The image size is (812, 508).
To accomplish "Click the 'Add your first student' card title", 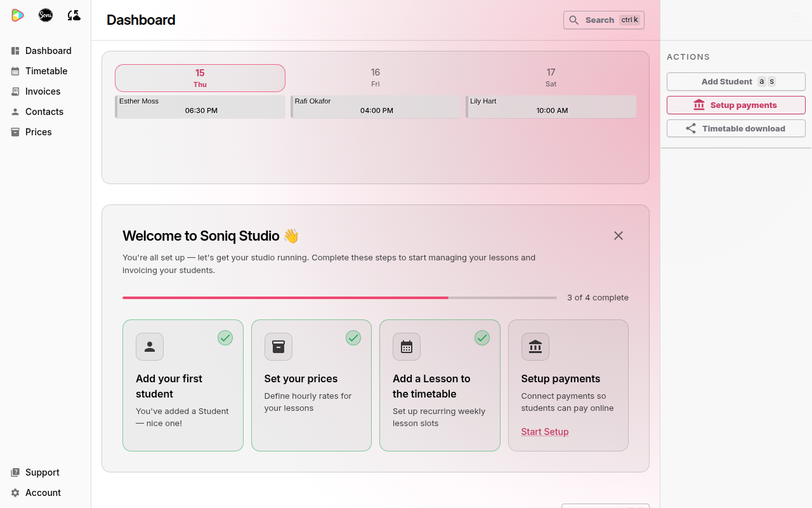I will tap(169, 386).
